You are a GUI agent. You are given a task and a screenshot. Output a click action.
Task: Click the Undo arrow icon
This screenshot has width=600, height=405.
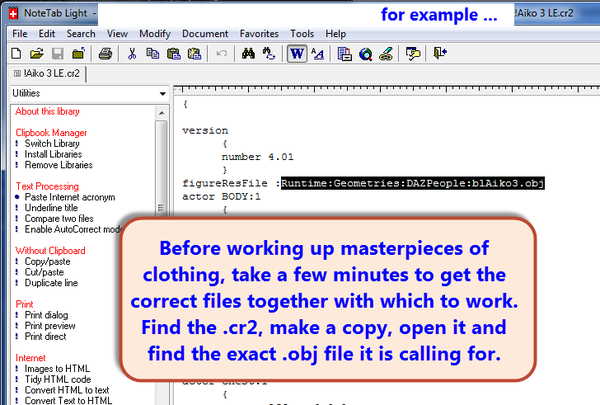tap(221, 53)
